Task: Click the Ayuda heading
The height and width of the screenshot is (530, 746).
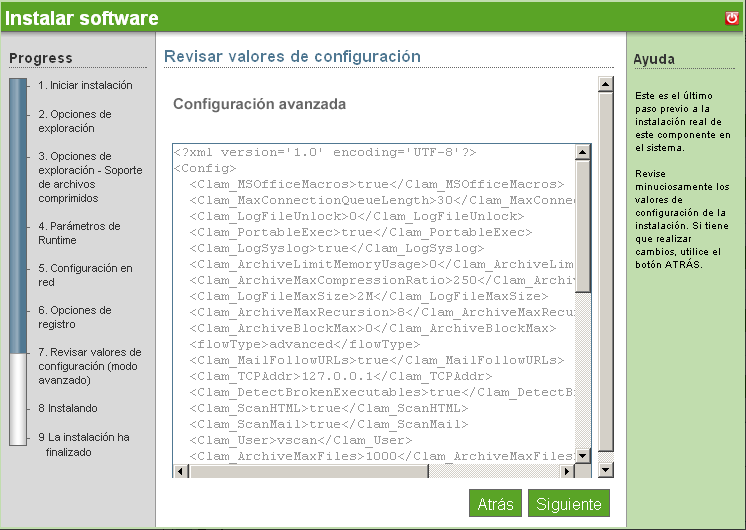Action: [654, 59]
